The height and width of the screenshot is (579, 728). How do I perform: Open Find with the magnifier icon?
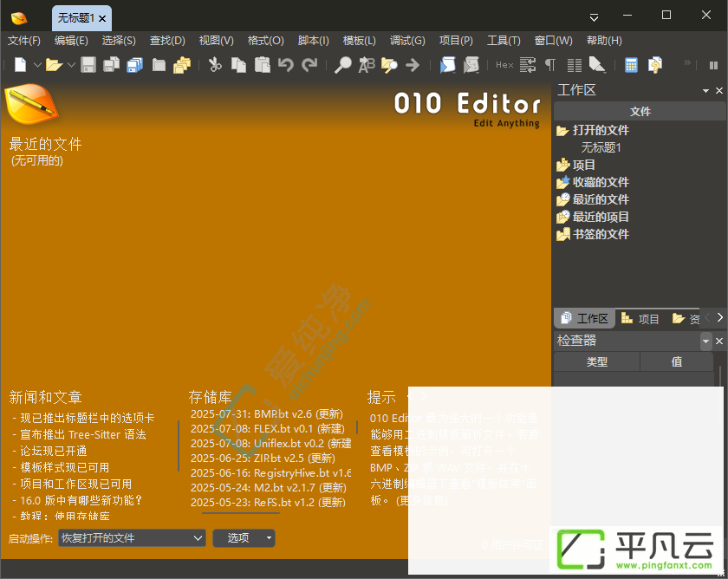point(343,65)
